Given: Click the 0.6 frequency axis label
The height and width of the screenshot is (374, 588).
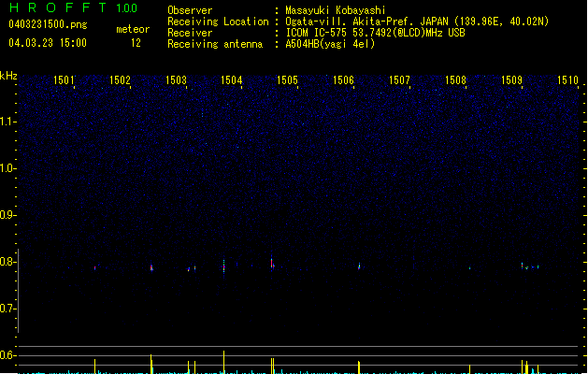Looking at the screenshot, I should [x=8, y=355].
